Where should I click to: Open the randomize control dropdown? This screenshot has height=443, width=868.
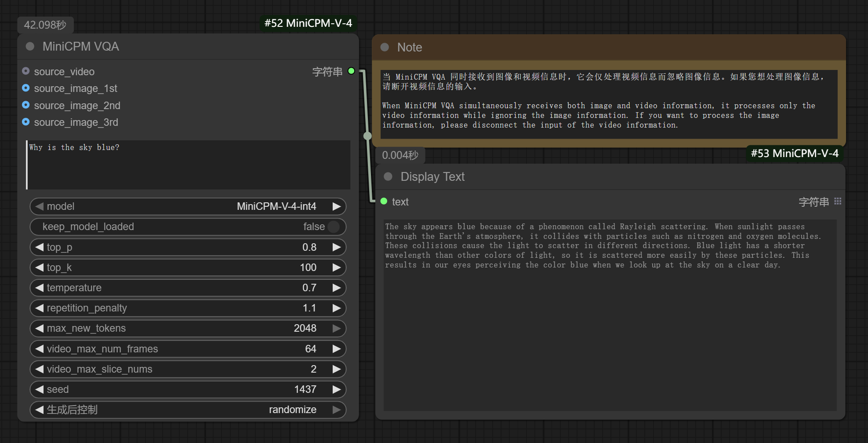(x=188, y=410)
